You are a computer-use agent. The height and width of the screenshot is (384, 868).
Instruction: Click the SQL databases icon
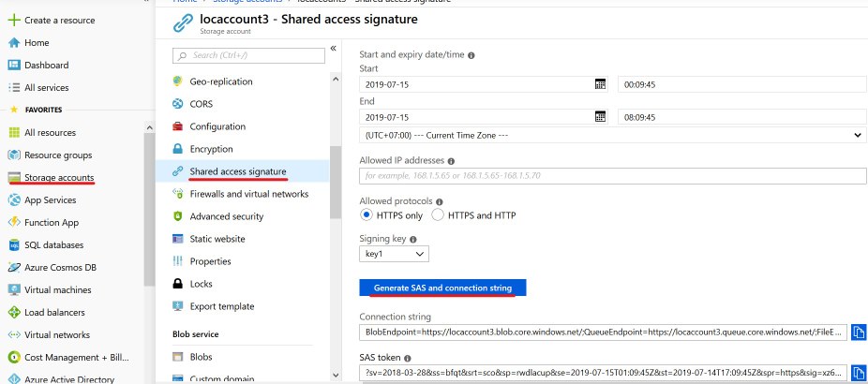(14, 244)
